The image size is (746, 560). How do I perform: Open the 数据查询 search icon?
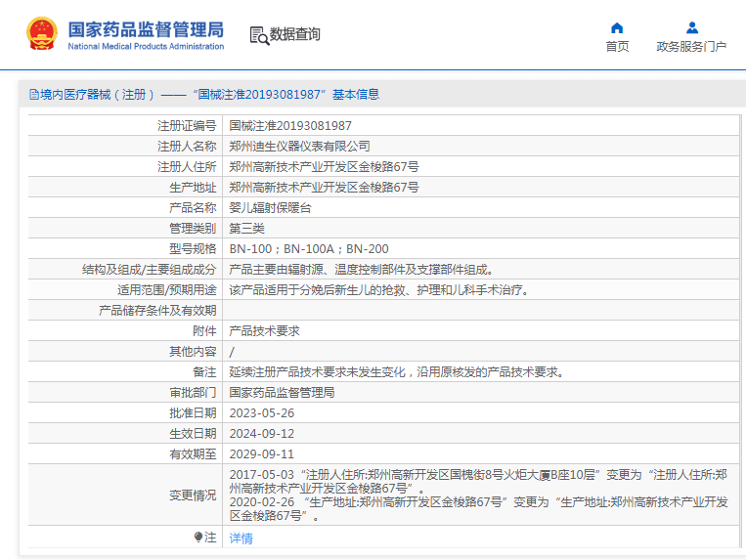(259, 35)
